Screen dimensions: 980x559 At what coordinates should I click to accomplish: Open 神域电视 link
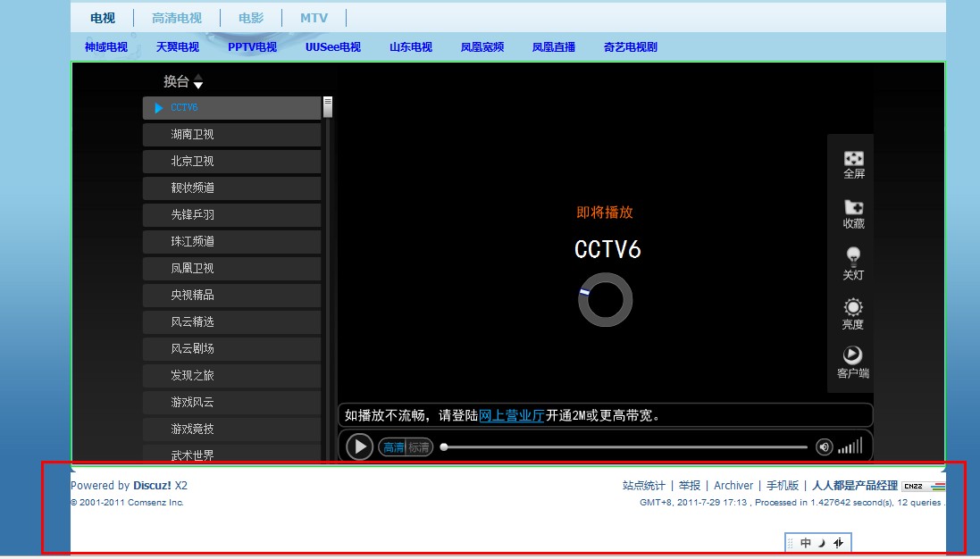tap(106, 46)
